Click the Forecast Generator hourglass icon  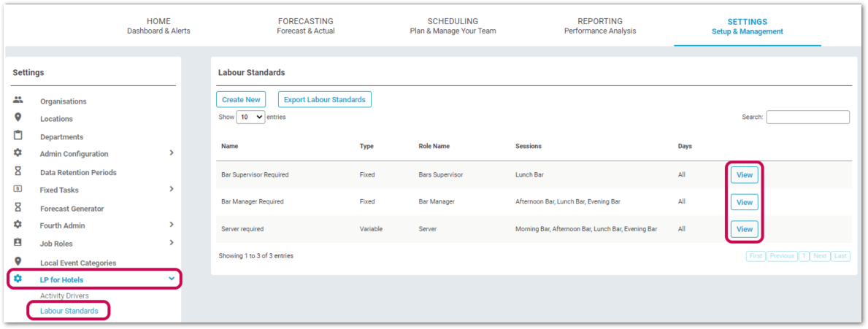point(18,206)
